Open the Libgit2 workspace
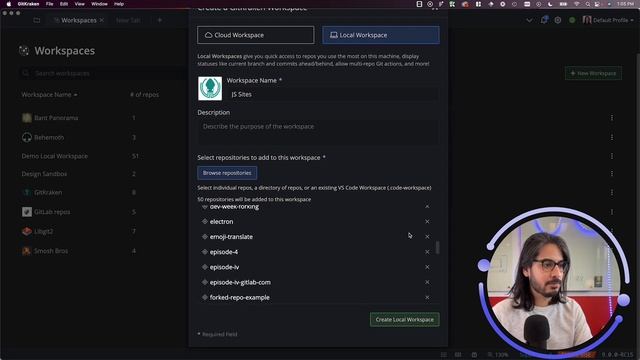 44,231
